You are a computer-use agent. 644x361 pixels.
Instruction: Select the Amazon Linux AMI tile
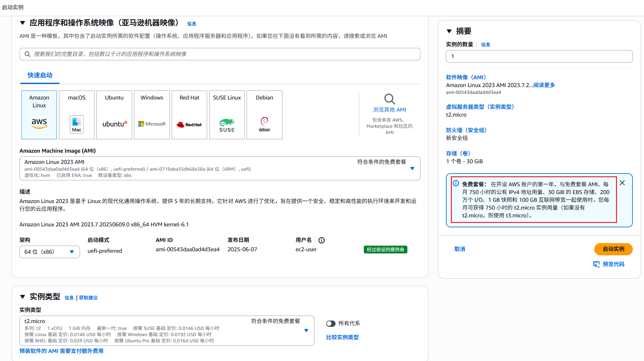(39, 115)
